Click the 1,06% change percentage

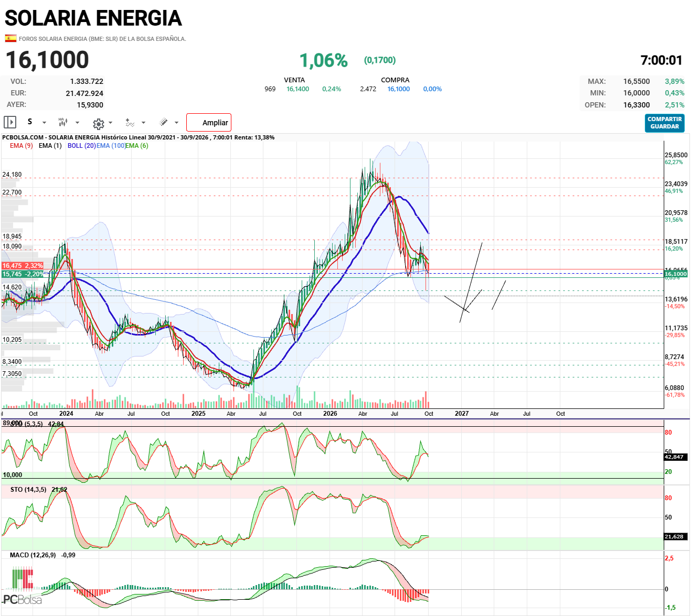(x=324, y=61)
